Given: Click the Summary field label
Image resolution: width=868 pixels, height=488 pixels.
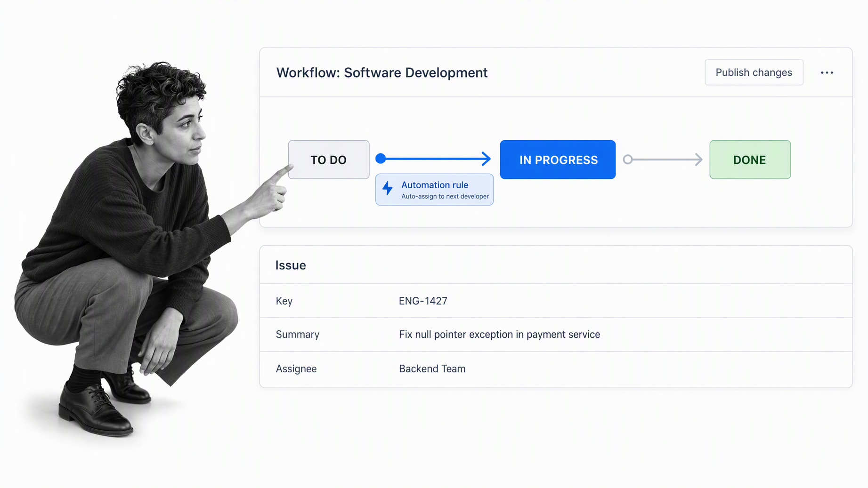Looking at the screenshot, I should coord(298,335).
